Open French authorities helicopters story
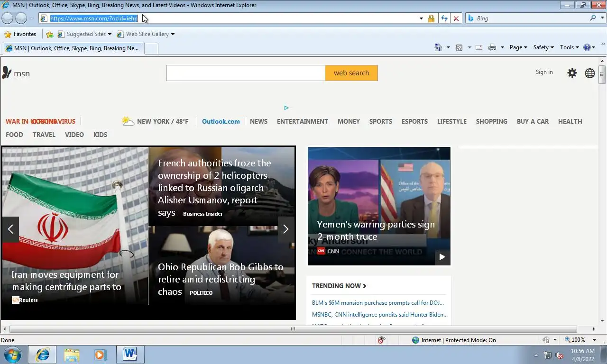The image size is (607, 364). click(215, 188)
